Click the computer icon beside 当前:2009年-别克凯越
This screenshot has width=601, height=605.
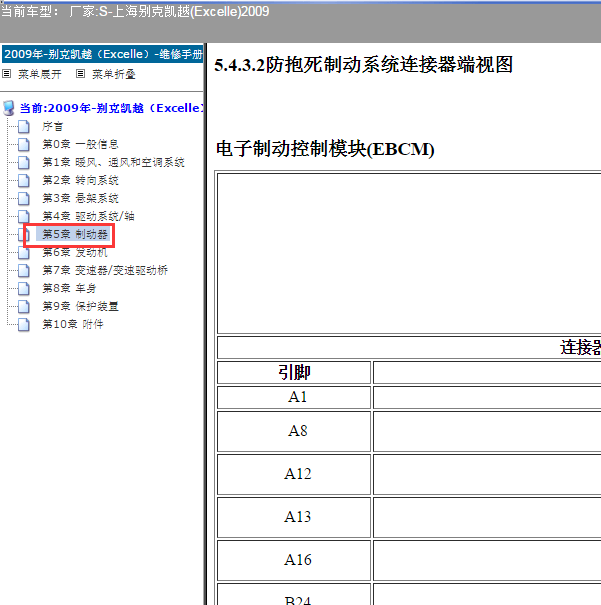(x=9, y=108)
